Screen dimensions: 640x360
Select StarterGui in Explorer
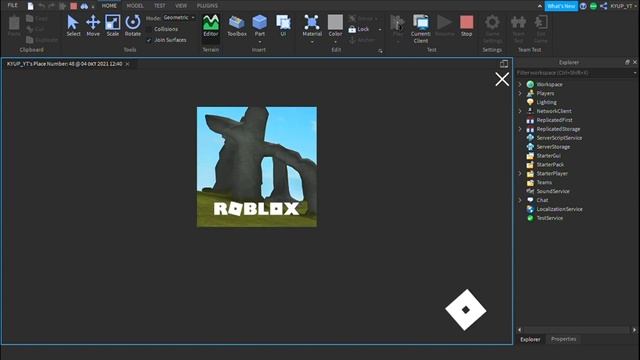coord(548,156)
